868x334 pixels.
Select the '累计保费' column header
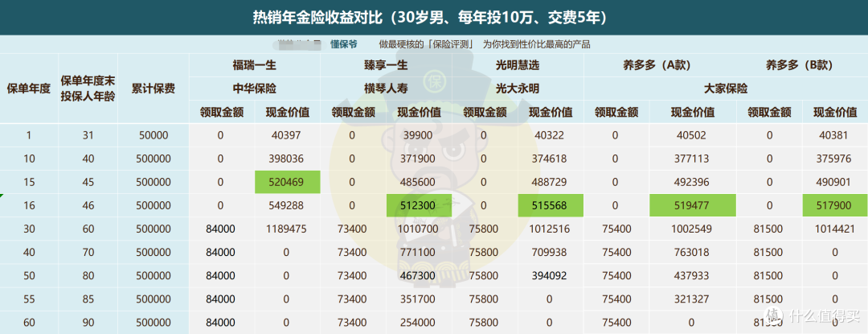click(153, 89)
